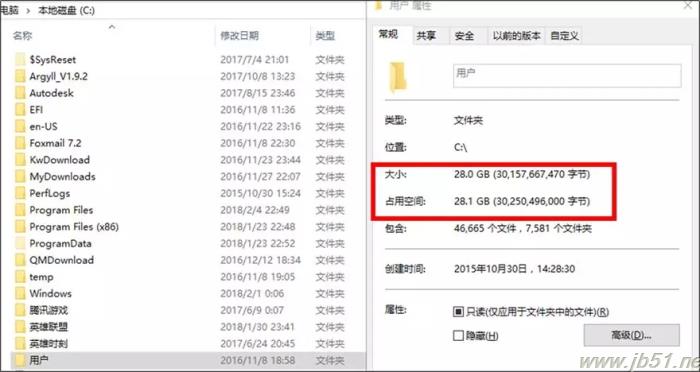Select the 腾讯游戏 folder name
This screenshot has height=372, width=700.
pyautogui.click(x=49, y=310)
